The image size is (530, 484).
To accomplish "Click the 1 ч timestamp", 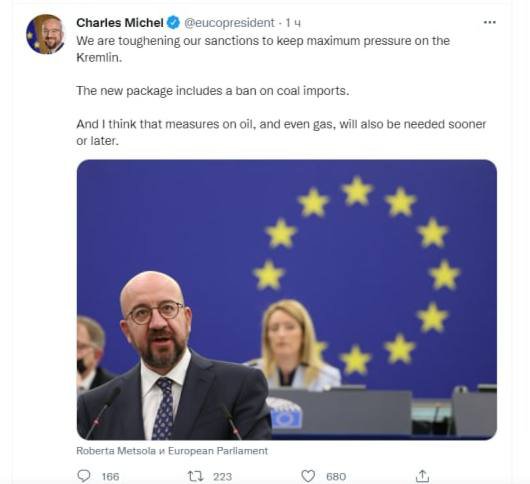I will tap(293, 23).
